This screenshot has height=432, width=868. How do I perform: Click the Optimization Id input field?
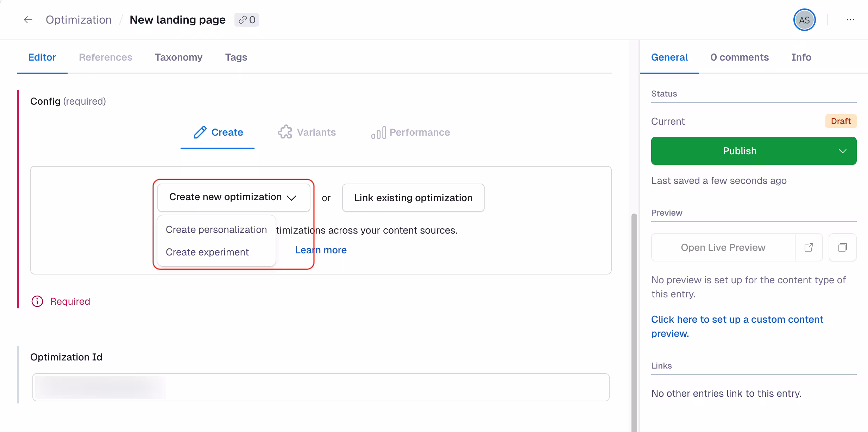[321, 387]
